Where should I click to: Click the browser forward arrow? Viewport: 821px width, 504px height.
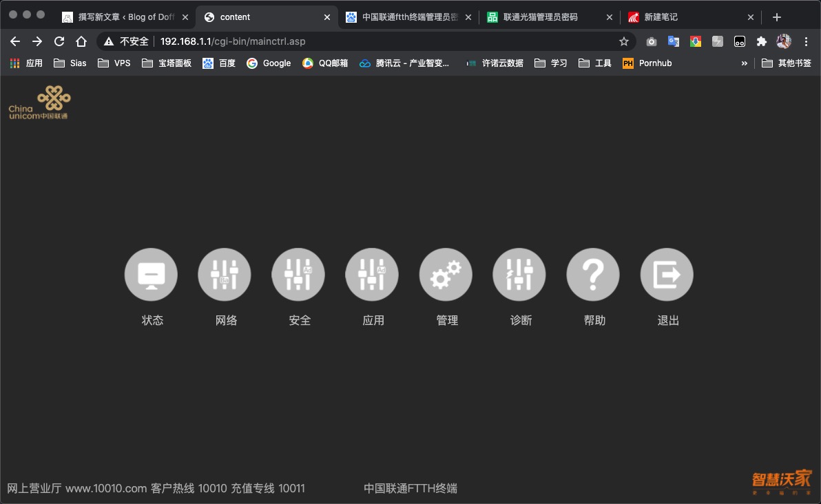tap(37, 41)
